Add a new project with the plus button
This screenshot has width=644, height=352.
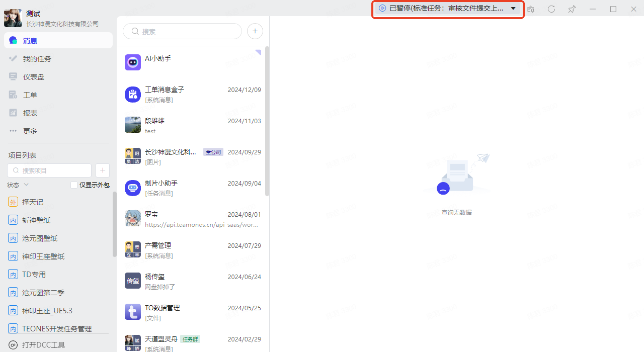102,170
